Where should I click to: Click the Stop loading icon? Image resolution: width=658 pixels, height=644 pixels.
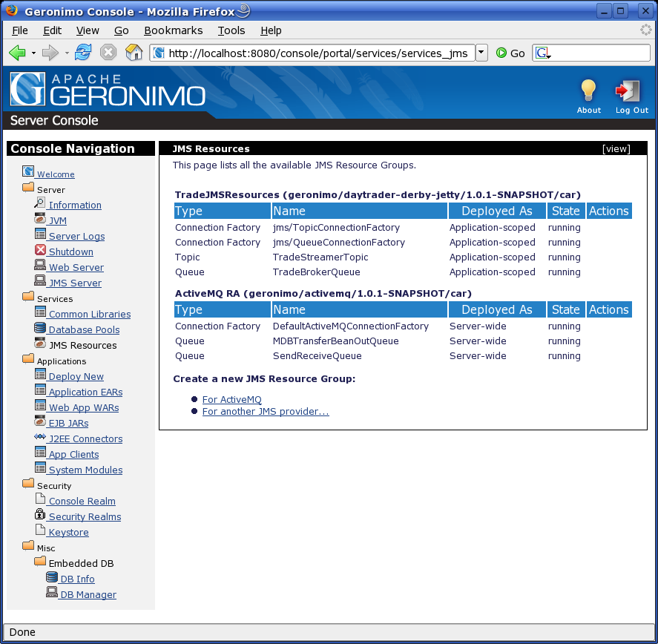pos(108,53)
